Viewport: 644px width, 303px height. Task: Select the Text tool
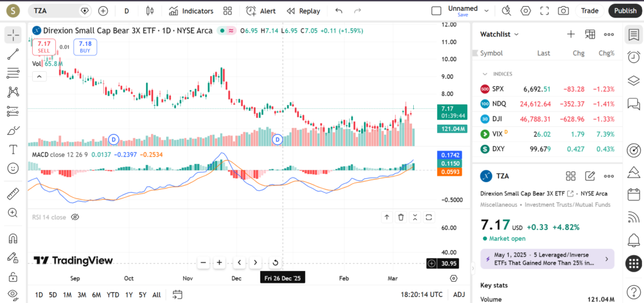13,149
